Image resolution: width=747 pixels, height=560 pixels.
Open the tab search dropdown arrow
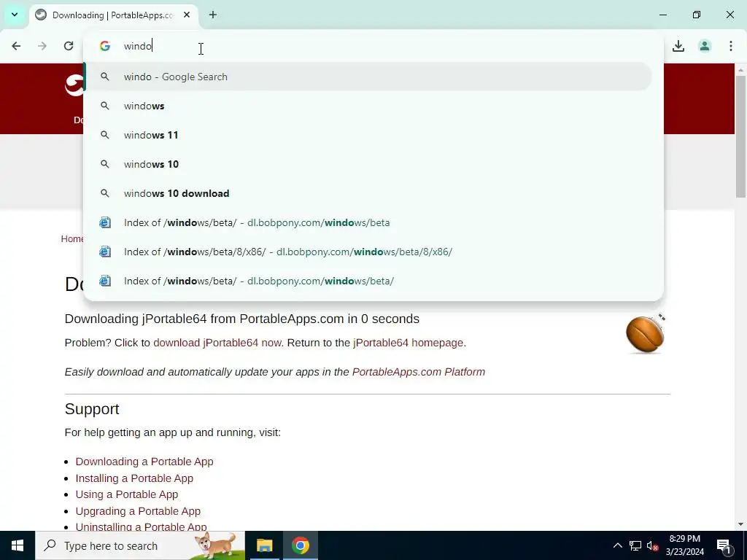click(15, 15)
